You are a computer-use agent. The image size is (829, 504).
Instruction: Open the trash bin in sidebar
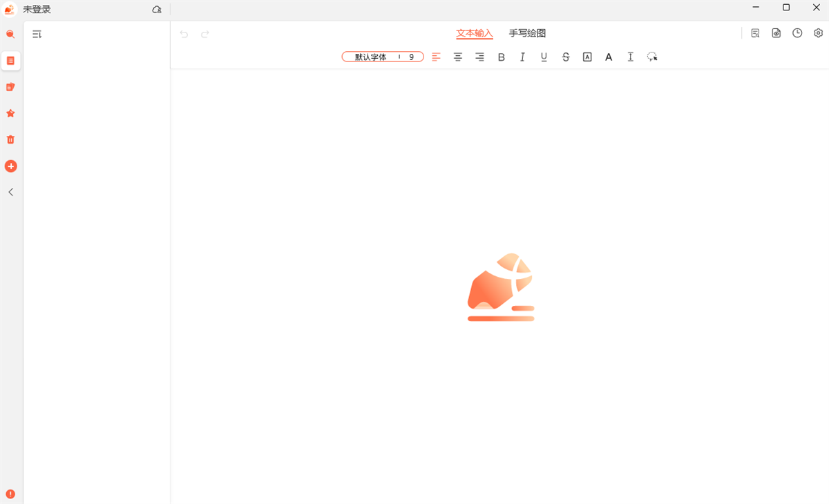[x=10, y=139]
